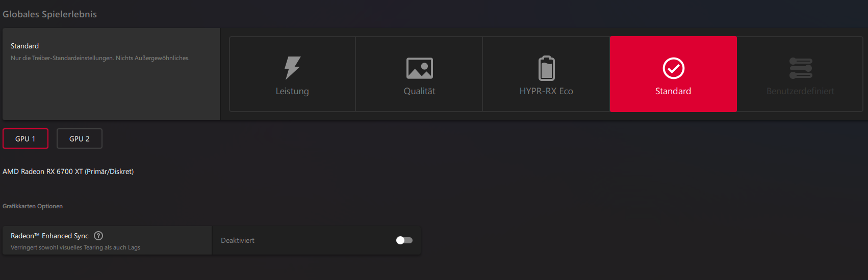
Task: Click the Deaktiviert status text
Action: (238, 240)
